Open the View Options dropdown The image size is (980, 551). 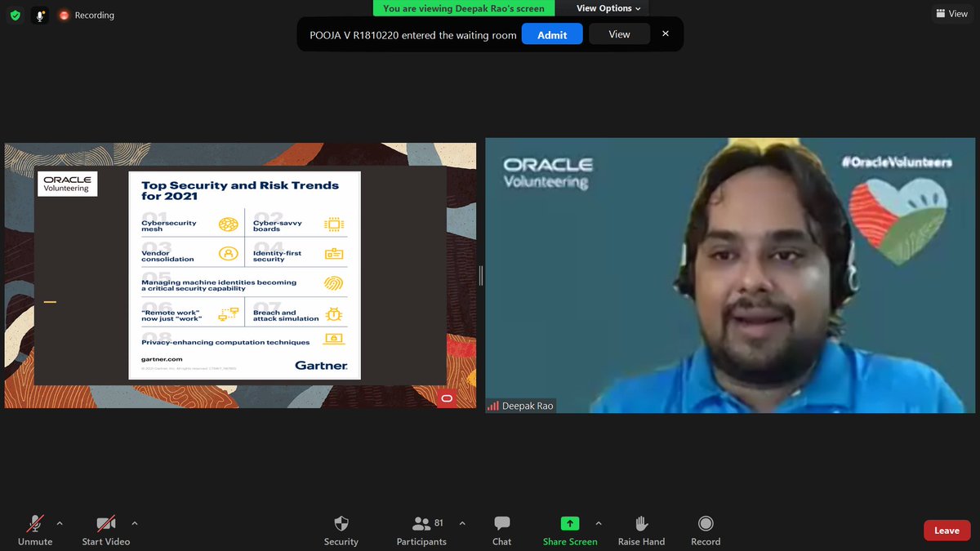tap(604, 7)
